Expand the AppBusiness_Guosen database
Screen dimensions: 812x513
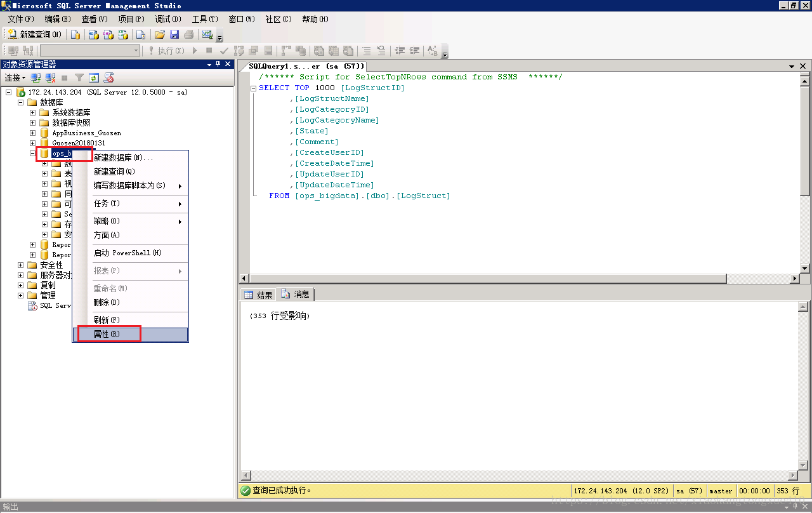click(32, 133)
